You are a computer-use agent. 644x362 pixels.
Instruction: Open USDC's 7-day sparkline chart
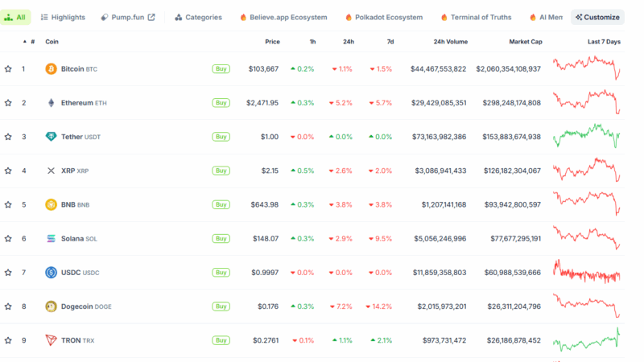(x=587, y=271)
